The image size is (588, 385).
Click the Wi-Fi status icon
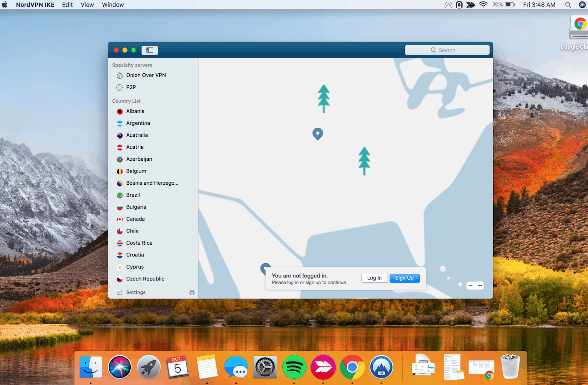pos(483,5)
